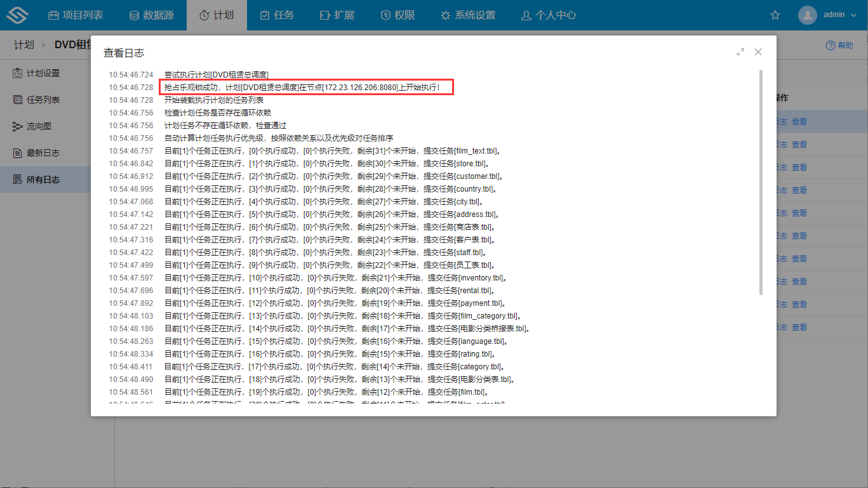Open 任务列表 in the sidebar

coord(43,100)
